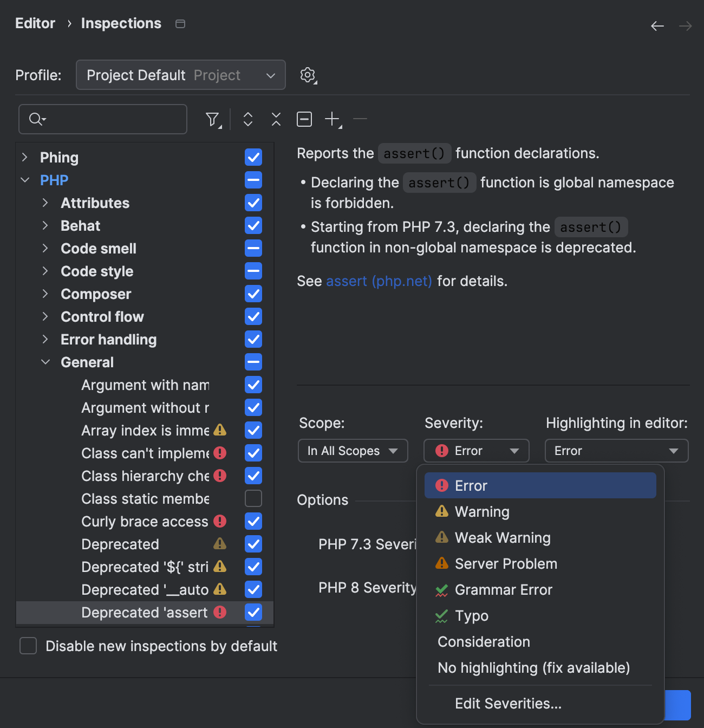Click error icon on Curly brace access row
The image size is (704, 728).
[220, 521]
